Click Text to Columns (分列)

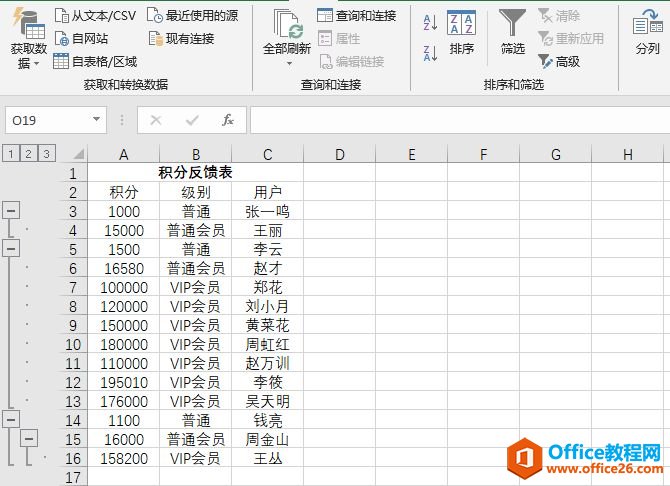(647, 32)
